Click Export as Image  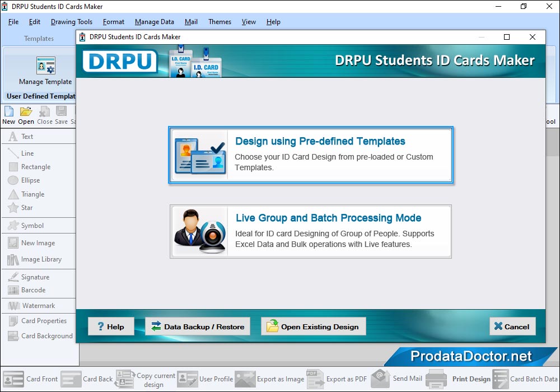pos(269,379)
